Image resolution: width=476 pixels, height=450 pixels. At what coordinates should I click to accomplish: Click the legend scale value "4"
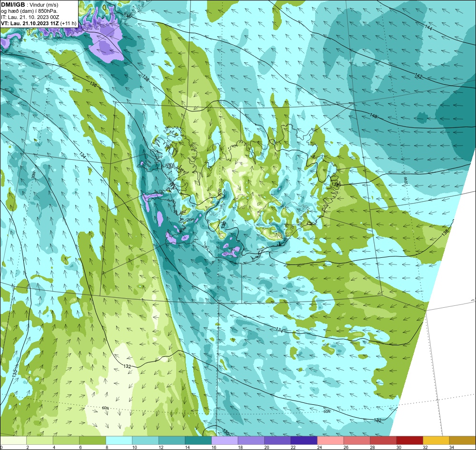[x=54, y=447]
